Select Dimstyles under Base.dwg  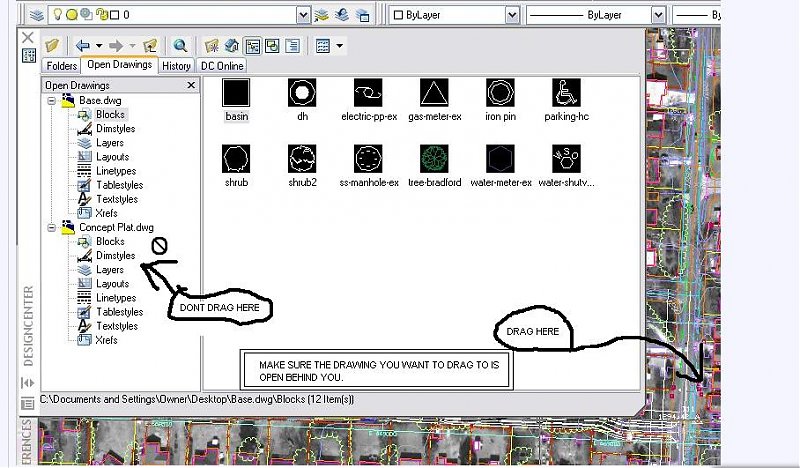click(115, 129)
